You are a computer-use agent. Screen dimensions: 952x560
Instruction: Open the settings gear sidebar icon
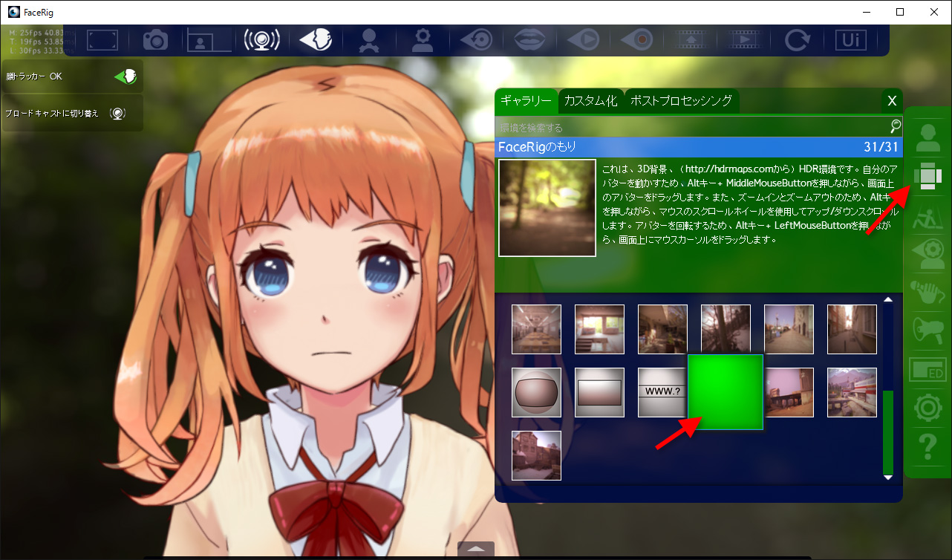coord(927,408)
